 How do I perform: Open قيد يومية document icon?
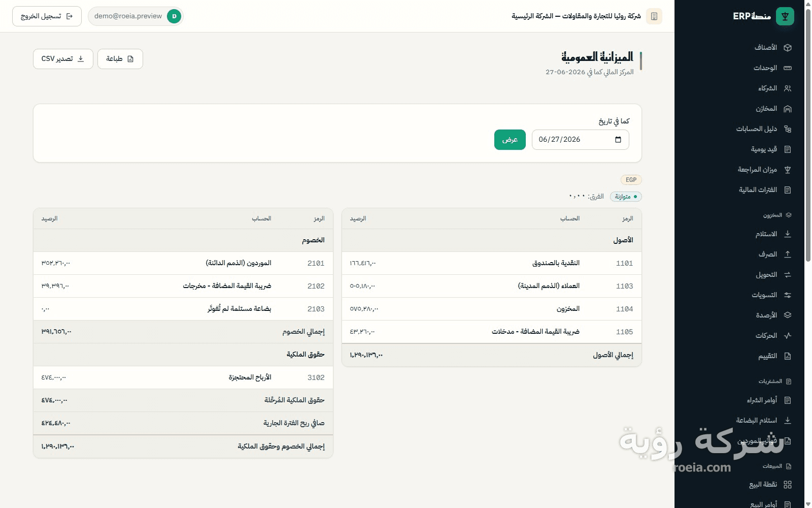point(788,149)
